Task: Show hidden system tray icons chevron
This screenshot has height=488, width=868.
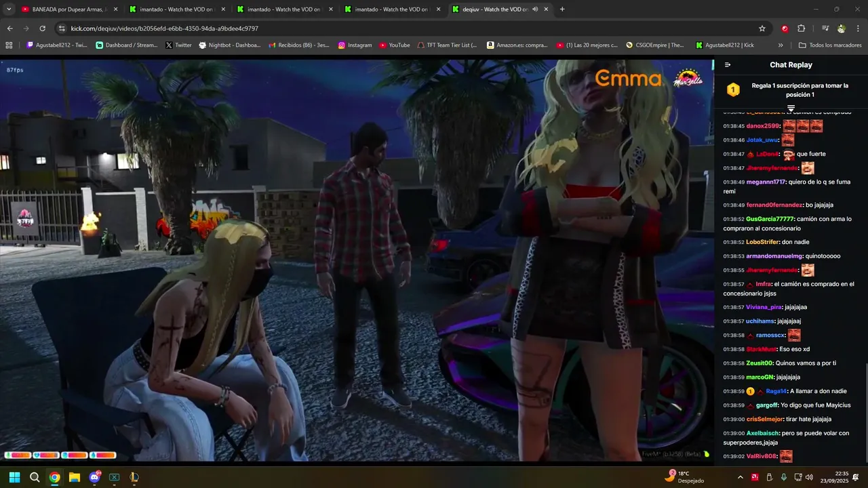Action: click(740, 477)
